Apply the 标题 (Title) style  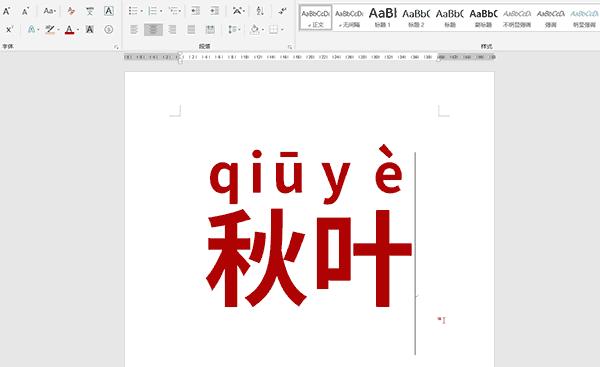tap(450, 18)
